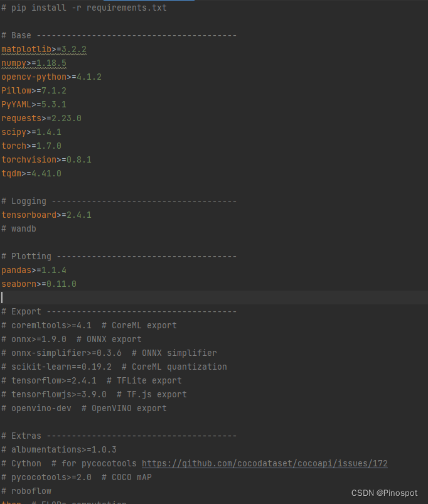Click the '# coremltools>=4.1' comment line
The width and height of the screenshot is (428, 504).
(89, 326)
